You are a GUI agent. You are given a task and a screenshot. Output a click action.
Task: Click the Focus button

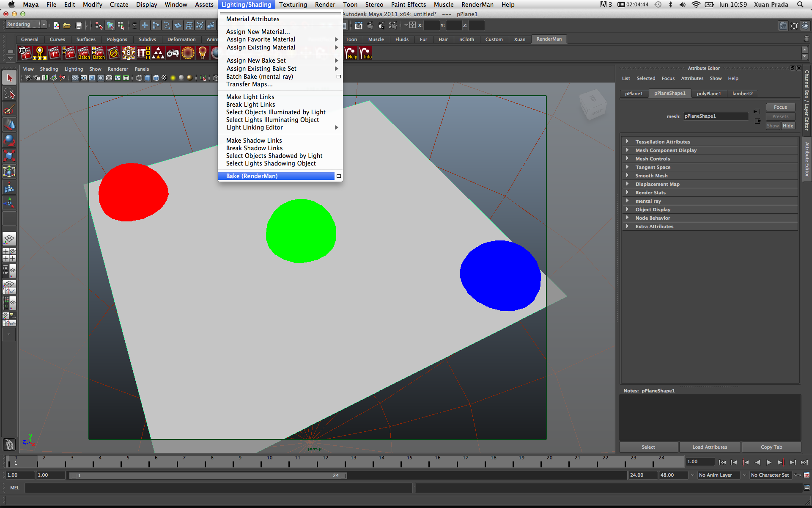click(x=780, y=107)
